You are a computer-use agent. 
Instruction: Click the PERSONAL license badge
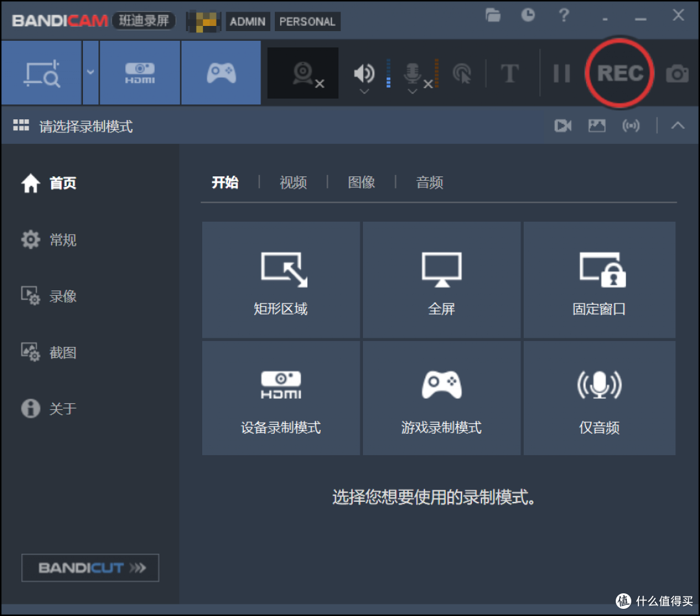[307, 21]
